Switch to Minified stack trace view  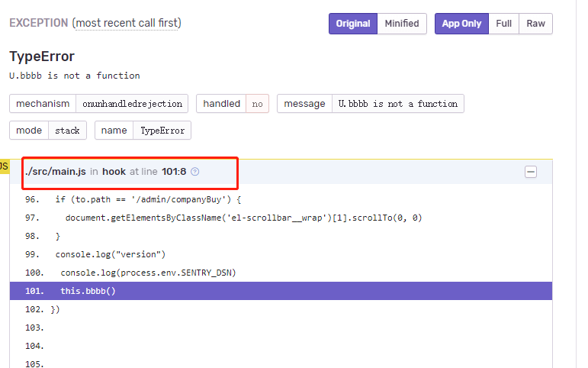(402, 24)
